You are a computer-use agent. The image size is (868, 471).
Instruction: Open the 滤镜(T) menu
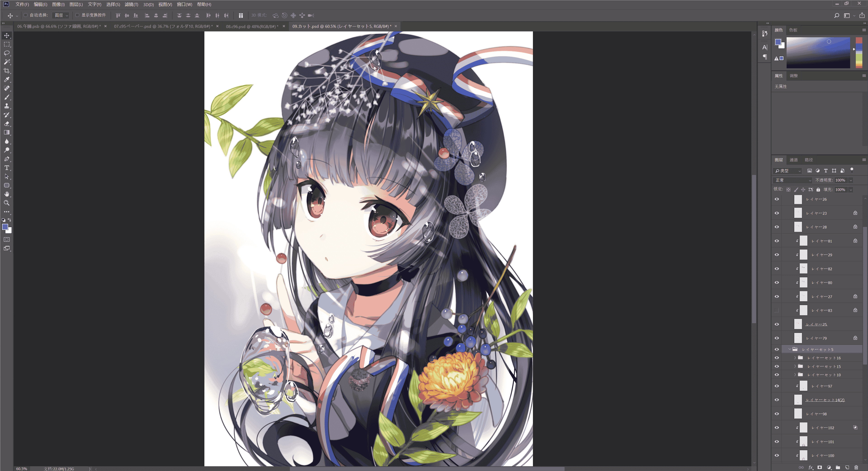click(131, 4)
